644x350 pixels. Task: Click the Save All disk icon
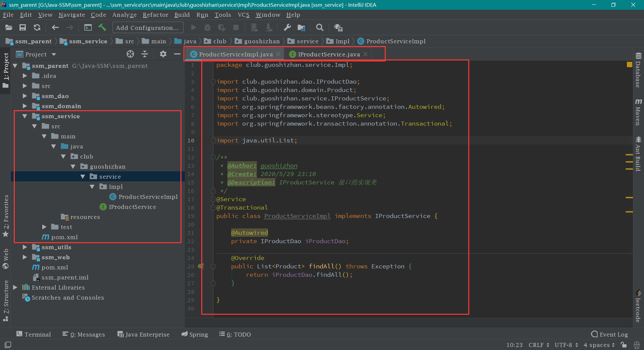[22, 28]
